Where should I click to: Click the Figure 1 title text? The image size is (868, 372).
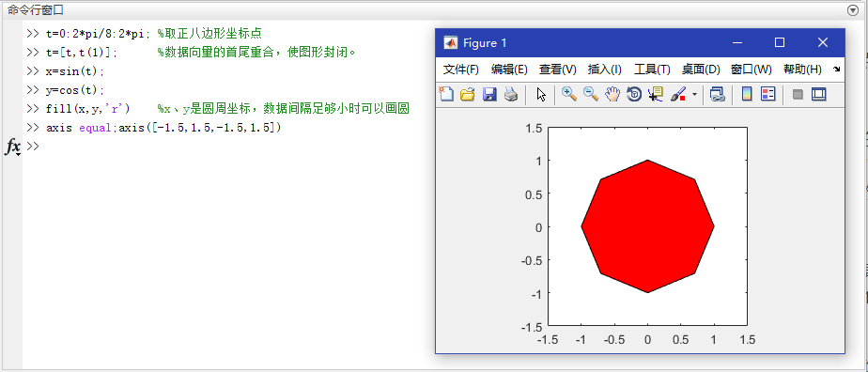coord(485,42)
